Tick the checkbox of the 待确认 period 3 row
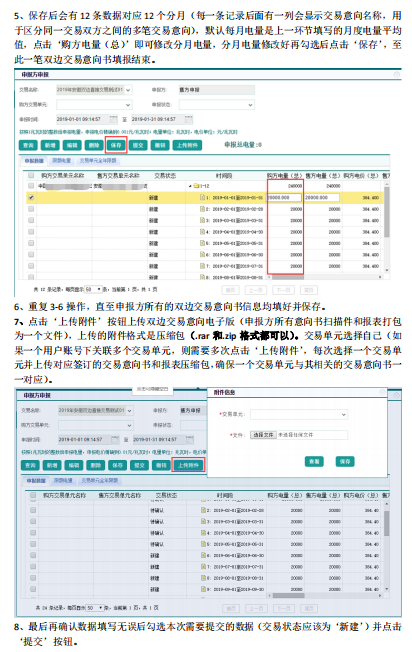Image resolution: width=412 pixels, height=652 pixels. tap(33, 521)
